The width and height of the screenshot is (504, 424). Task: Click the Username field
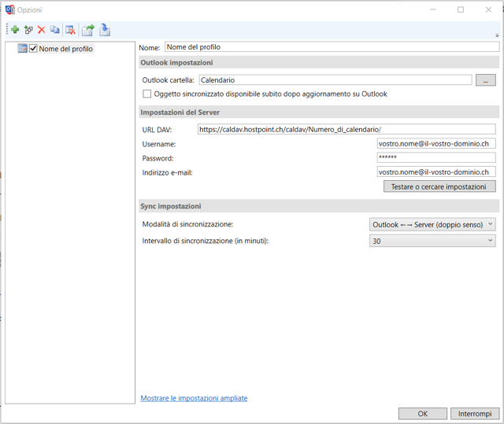[x=436, y=143]
